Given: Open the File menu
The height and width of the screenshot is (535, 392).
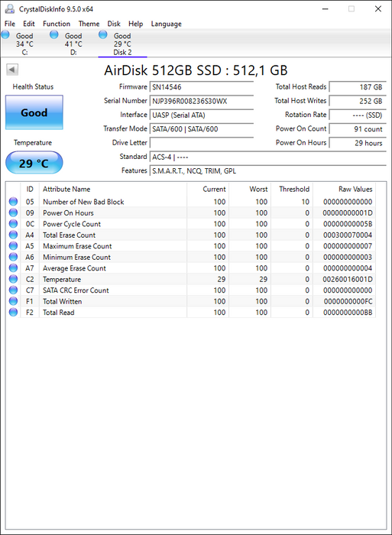Looking at the screenshot, I should pos(10,24).
